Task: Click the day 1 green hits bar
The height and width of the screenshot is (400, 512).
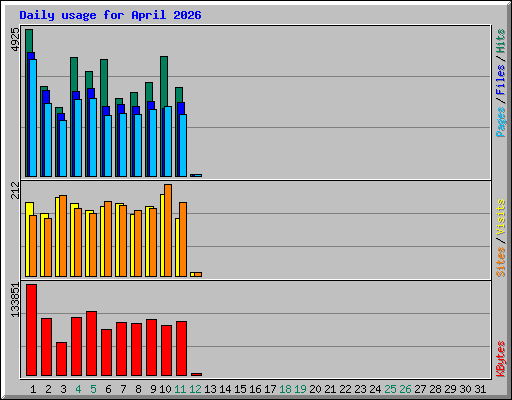Action: 29,40
